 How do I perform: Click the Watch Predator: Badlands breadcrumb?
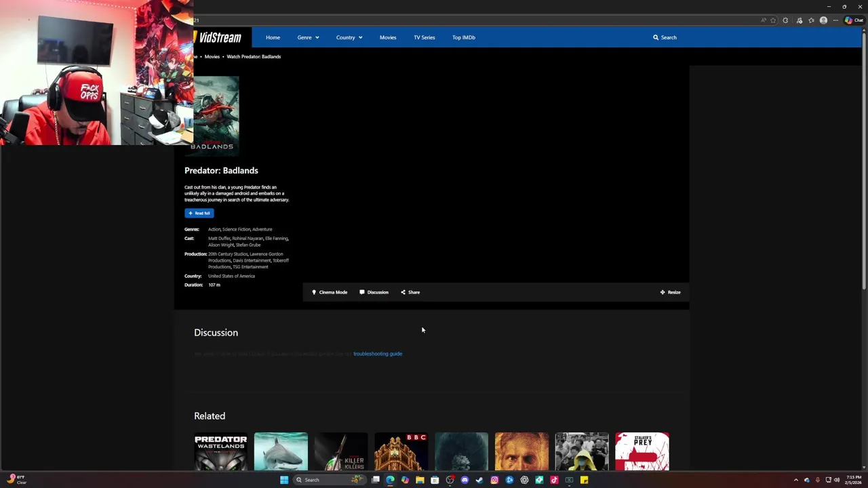(x=254, y=57)
